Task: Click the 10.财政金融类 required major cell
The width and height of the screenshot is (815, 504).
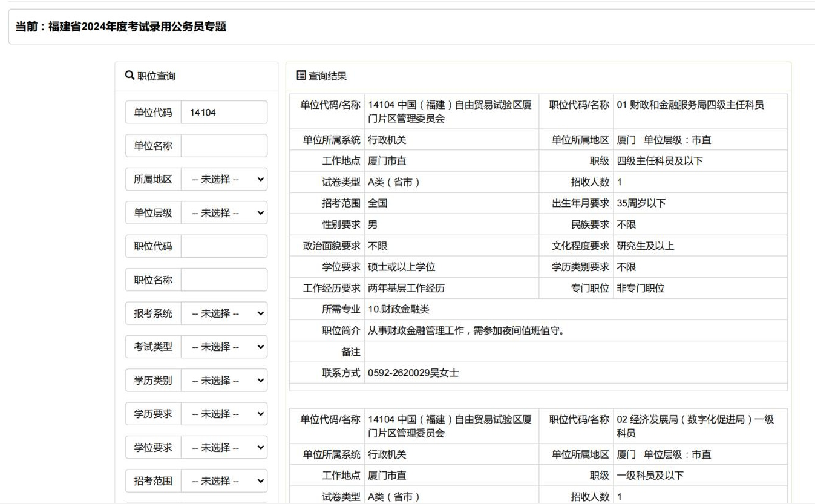Action: pos(399,309)
